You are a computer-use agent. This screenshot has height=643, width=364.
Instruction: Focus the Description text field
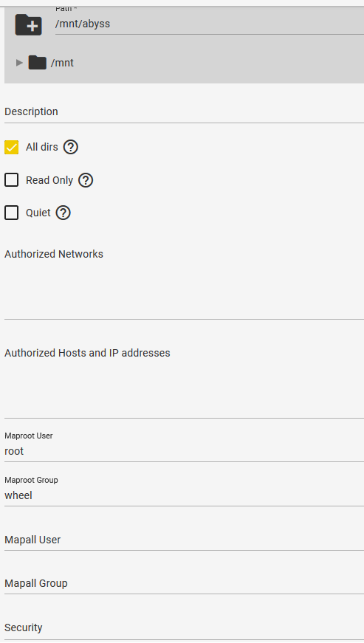(x=184, y=111)
